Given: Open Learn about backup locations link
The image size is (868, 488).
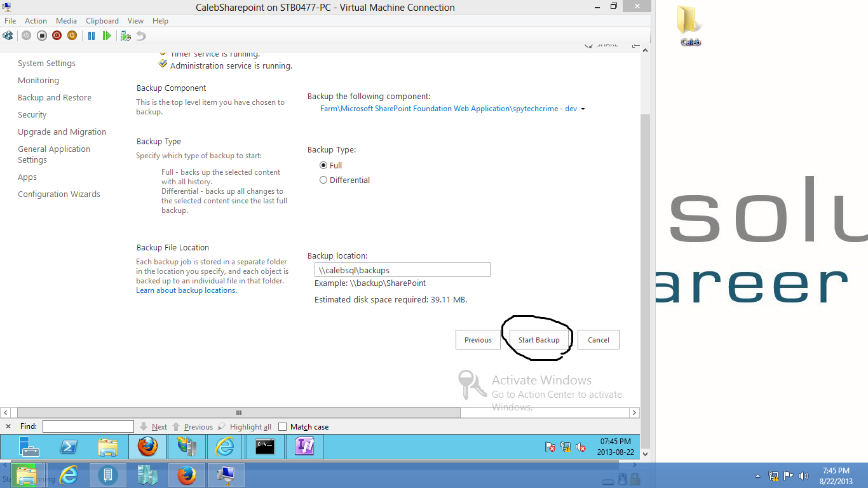Looking at the screenshot, I should pyautogui.click(x=186, y=290).
